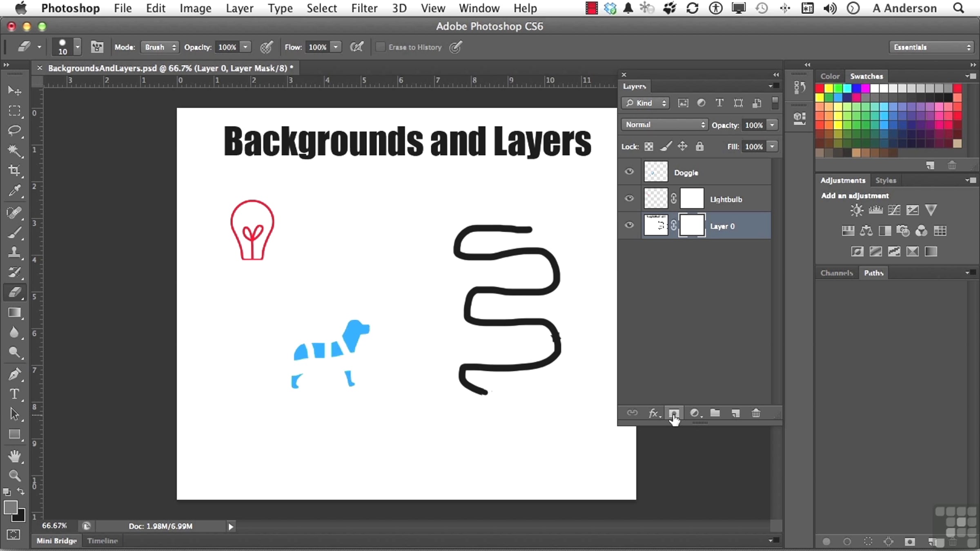Open the Mini Bridge panel
The image size is (980, 551).
(57, 540)
